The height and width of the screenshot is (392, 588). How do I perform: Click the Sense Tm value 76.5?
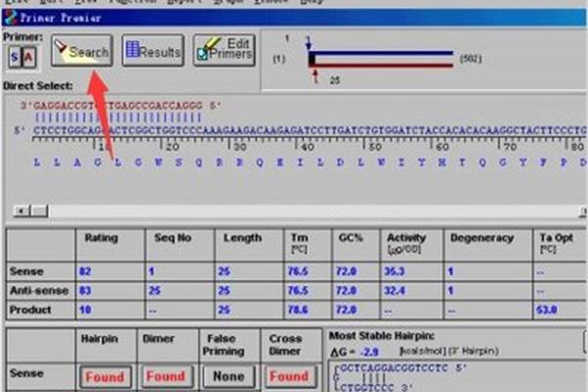(x=298, y=271)
